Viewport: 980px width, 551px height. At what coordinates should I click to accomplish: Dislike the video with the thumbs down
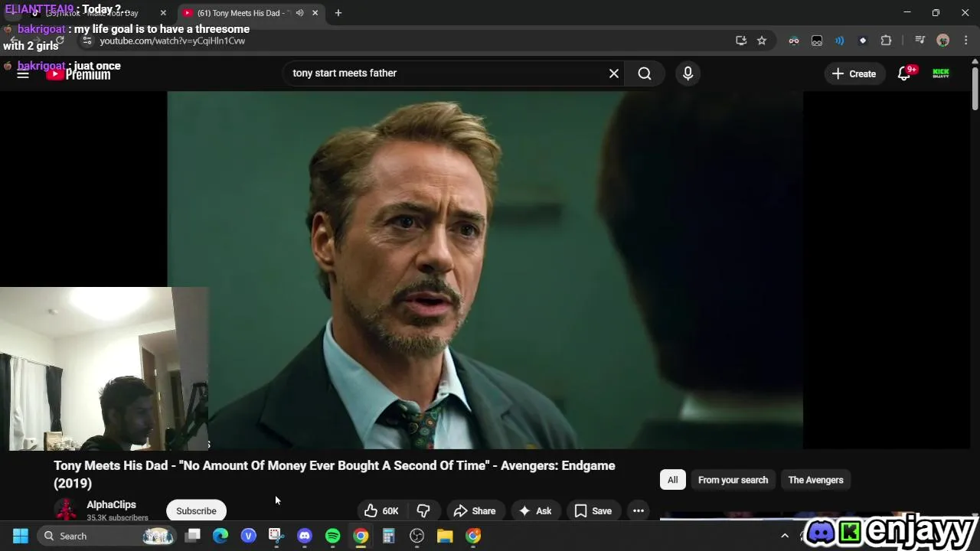(423, 510)
